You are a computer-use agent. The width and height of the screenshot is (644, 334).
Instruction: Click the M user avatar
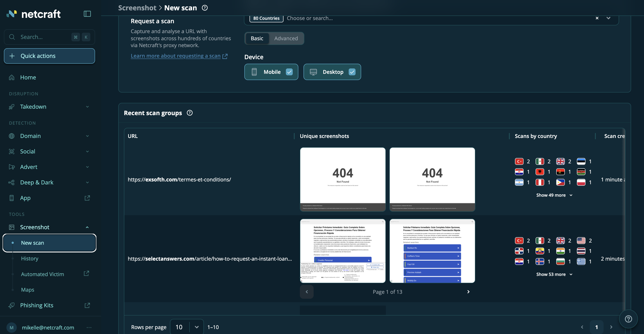click(11, 328)
